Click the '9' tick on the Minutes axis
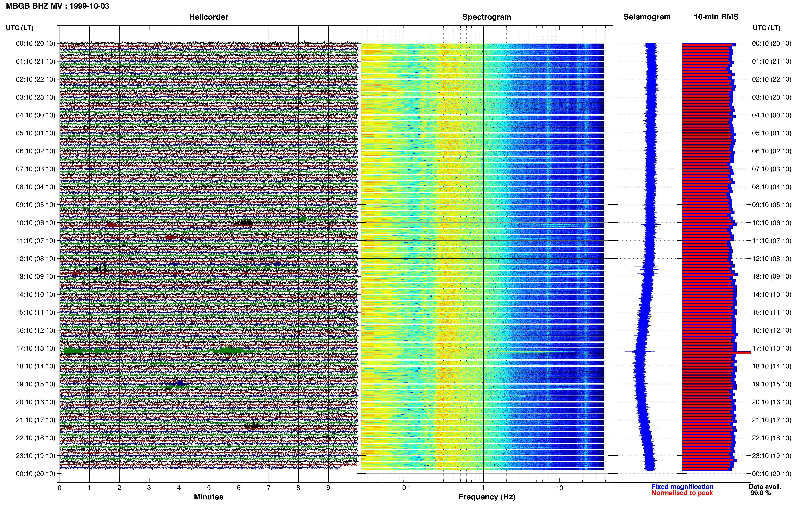This screenshot has height=508, width=812. 328,488
